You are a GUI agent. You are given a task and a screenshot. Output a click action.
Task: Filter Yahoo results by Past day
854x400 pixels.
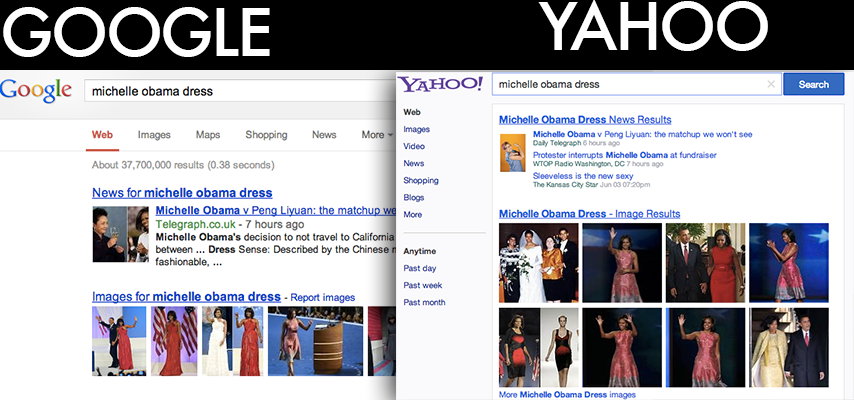420,268
